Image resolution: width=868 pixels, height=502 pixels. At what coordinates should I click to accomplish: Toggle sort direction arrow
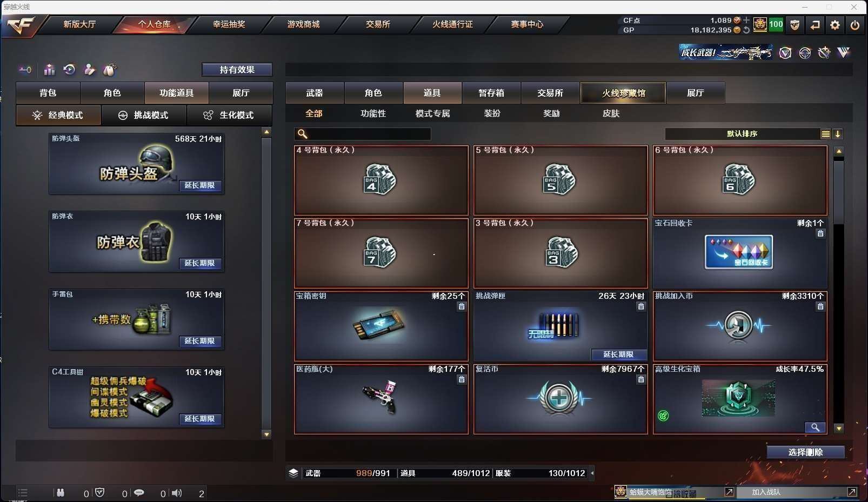(837, 134)
